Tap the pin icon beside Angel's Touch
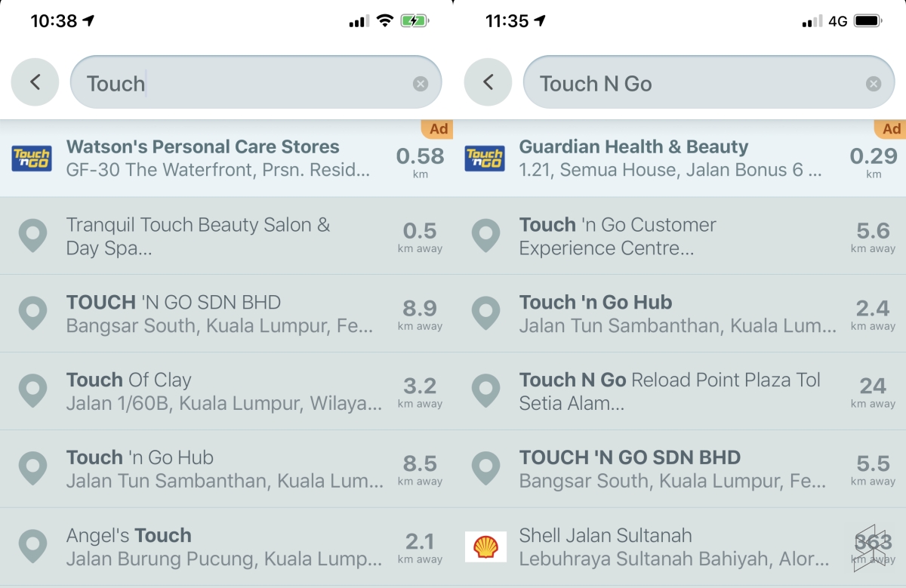 pyautogui.click(x=32, y=546)
